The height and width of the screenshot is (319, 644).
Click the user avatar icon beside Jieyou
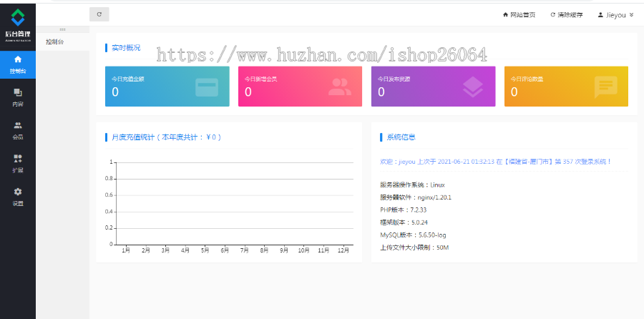point(600,15)
